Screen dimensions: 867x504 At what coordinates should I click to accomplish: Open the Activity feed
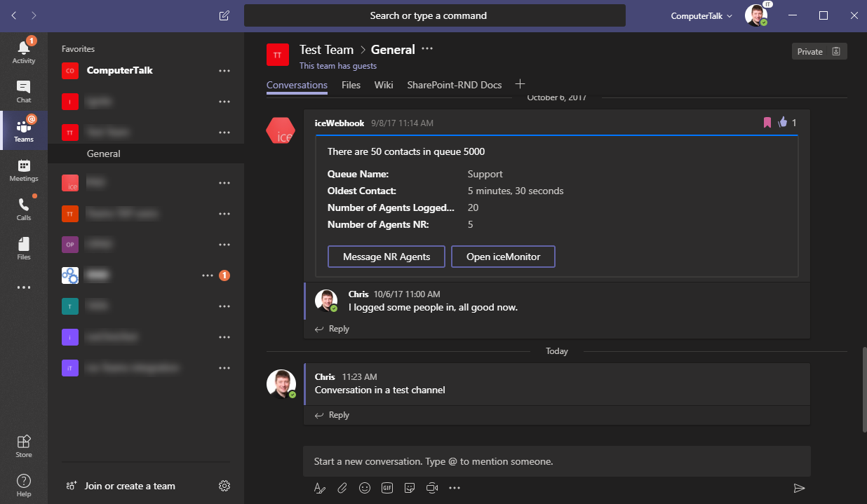coord(24,52)
